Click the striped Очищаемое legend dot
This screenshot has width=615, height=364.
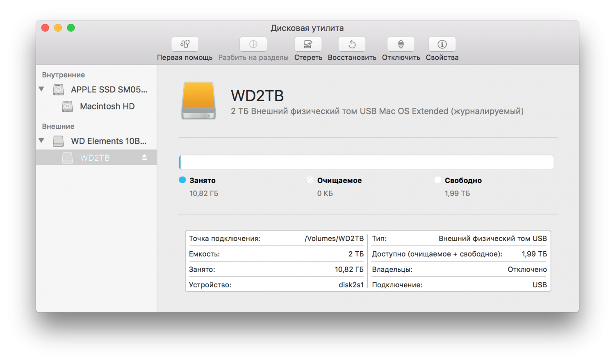[310, 180]
